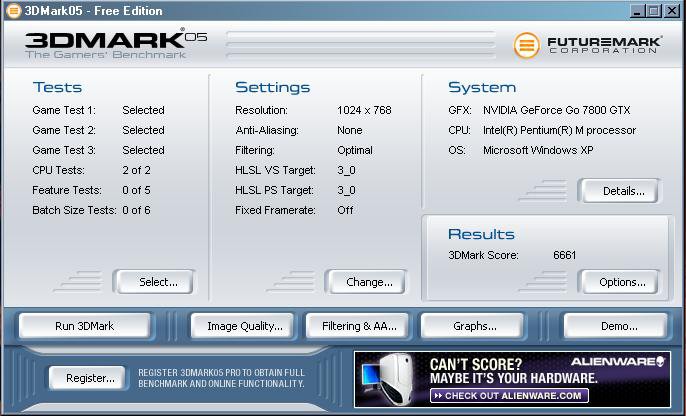
Task: Click 'Intel(R) Pentium(R) M processor' text
Action: click(x=560, y=130)
